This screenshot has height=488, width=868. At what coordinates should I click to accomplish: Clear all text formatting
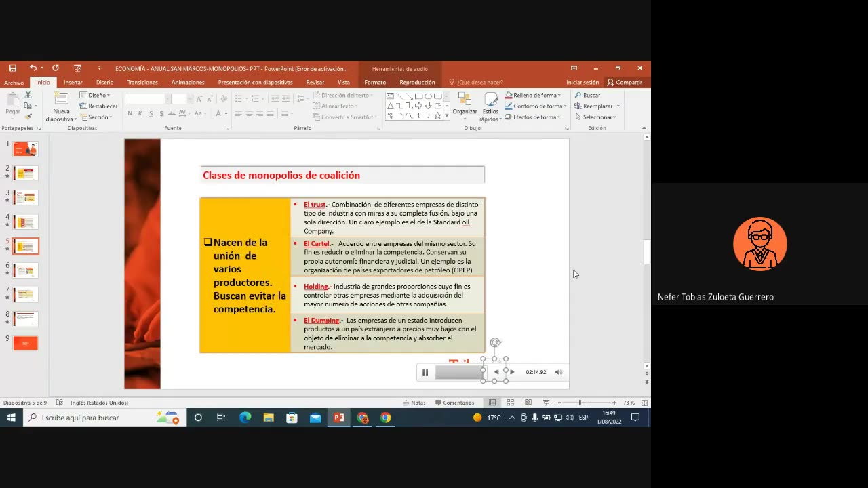click(225, 99)
